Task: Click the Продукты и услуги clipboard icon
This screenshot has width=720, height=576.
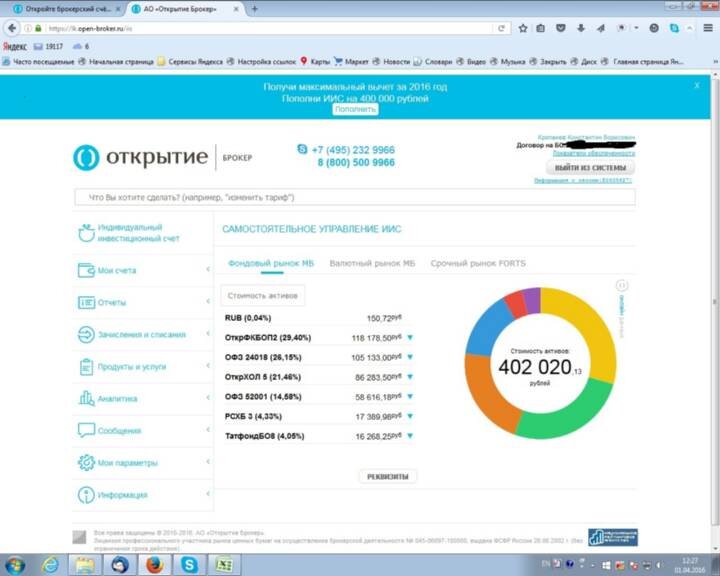Action: coord(86,367)
